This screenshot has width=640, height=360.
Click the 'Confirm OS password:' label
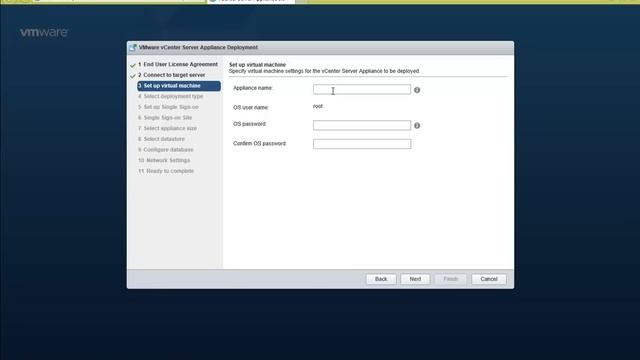pyautogui.click(x=260, y=144)
